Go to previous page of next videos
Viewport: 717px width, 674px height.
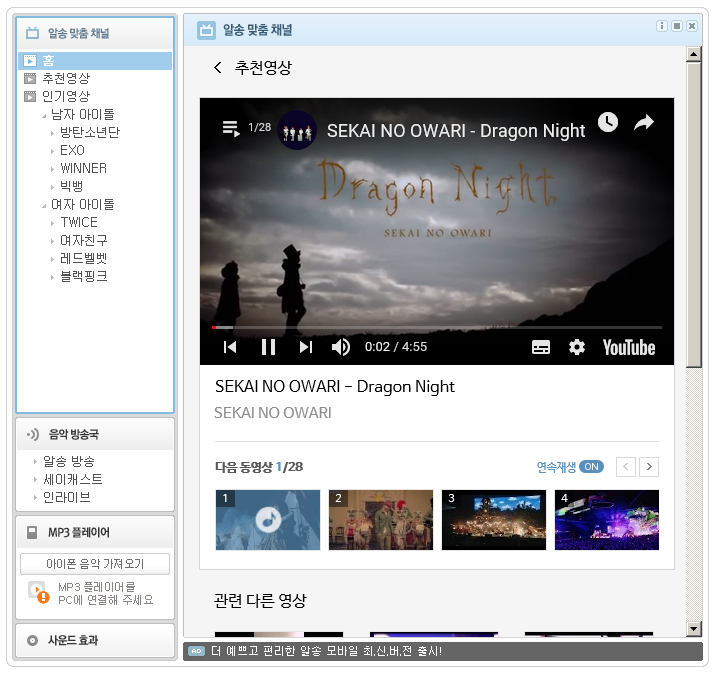626,467
